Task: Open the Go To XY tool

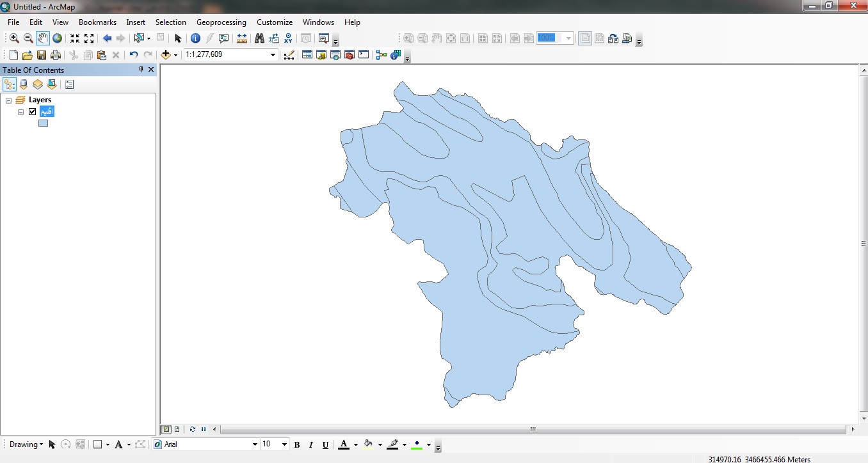Action: click(x=288, y=38)
